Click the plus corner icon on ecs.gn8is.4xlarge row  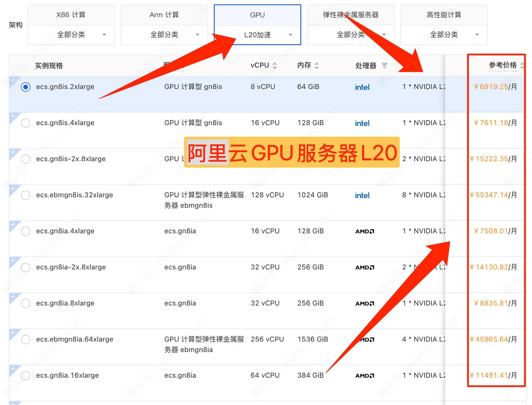tap(13, 117)
